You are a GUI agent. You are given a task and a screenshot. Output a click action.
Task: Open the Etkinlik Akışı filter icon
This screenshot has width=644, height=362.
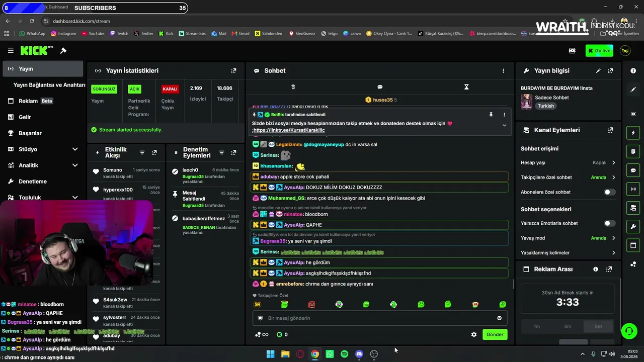(x=142, y=153)
